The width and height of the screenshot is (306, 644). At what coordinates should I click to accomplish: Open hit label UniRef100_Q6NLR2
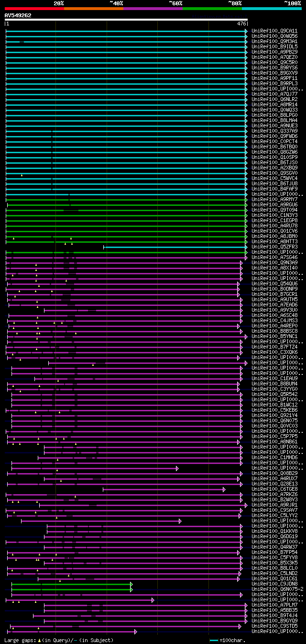[274, 100]
